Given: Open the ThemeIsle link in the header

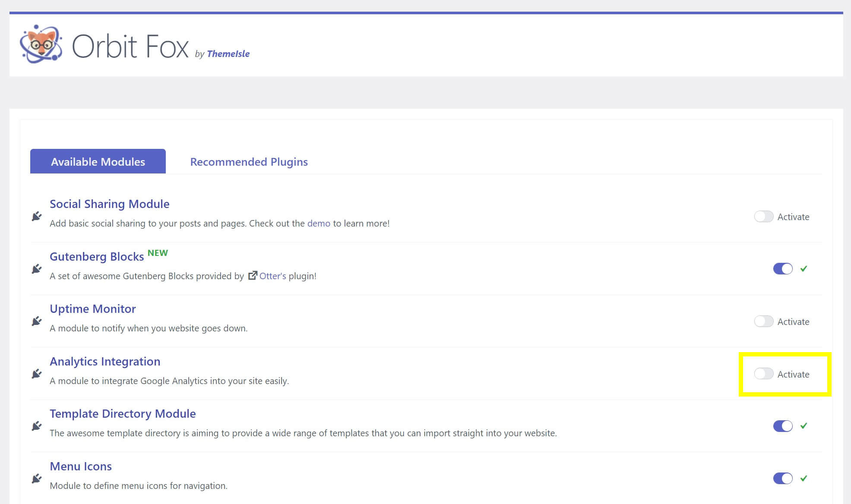Looking at the screenshot, I should pos(228,54).
